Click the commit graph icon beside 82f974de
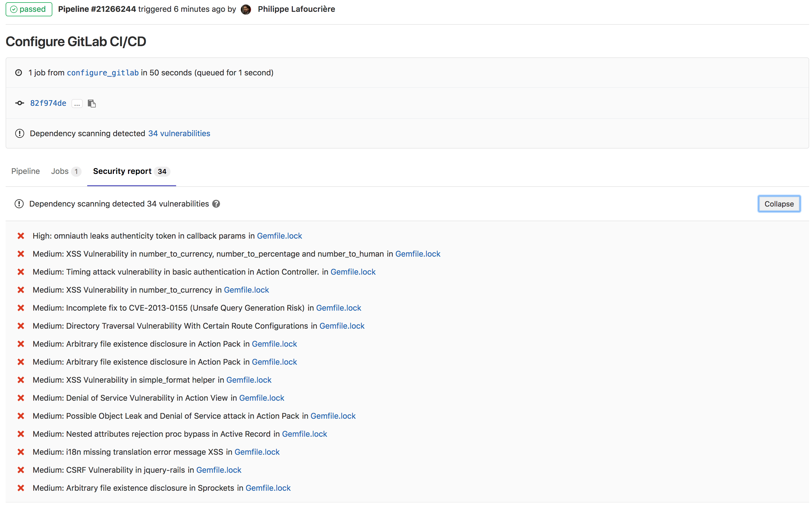812x511 pixels. (20, 103)
